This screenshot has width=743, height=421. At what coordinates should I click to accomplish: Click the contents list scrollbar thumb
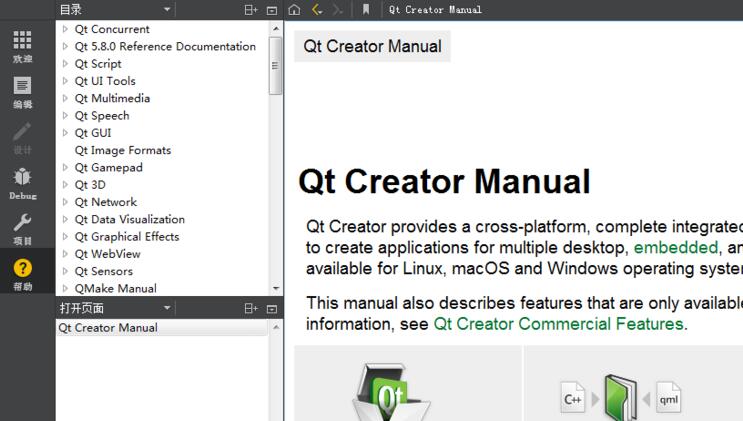coord(275,65)
